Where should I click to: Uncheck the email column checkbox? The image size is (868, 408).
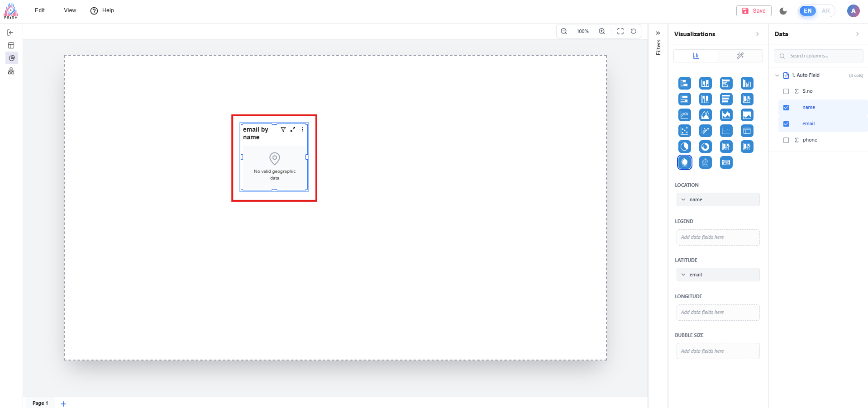pos(786,124)
